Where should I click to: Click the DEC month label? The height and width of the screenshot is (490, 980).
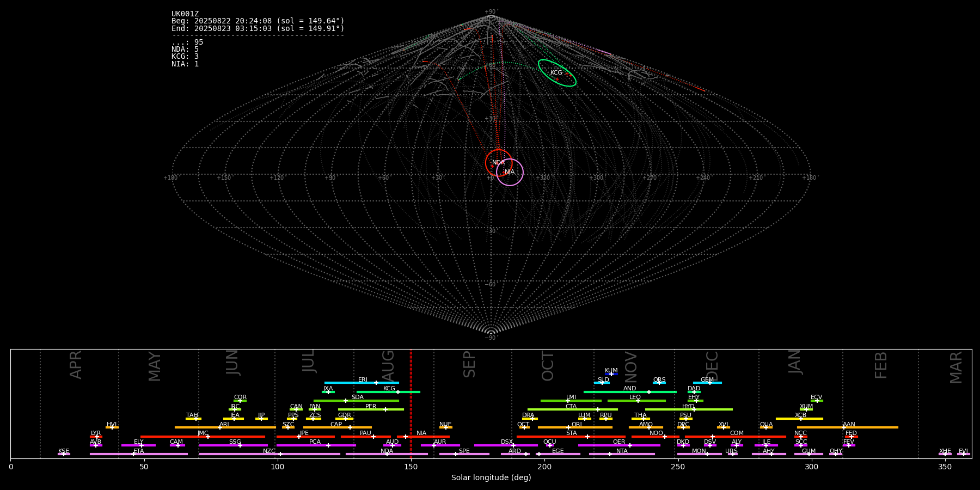[712, 365]
